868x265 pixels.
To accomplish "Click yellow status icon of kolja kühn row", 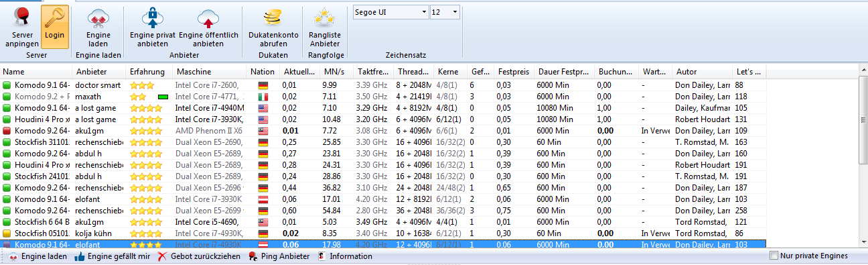I will (x=7, y=233).
